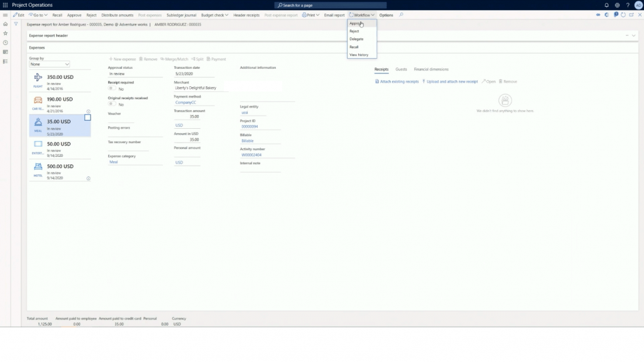Check the box on the Meal expense card
Image resolution: width=644 pixels, height=362 pixels.
tap(88, 117)
